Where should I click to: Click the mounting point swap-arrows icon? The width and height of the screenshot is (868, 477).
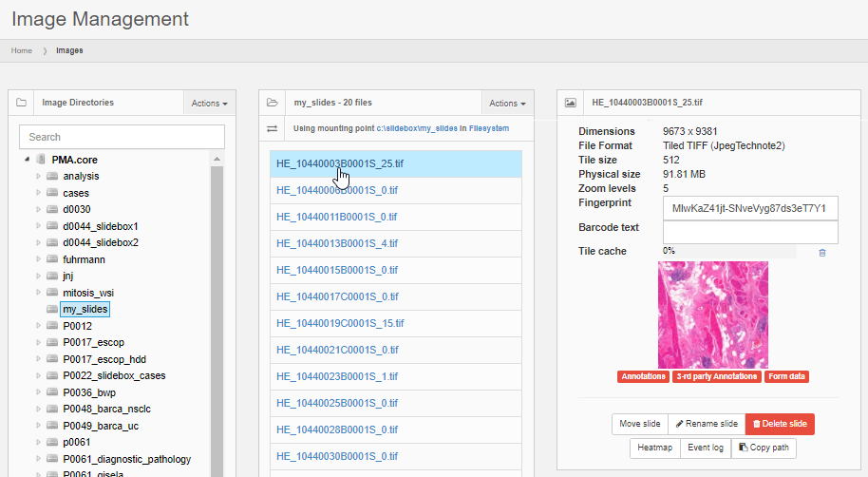pyautogui.click(x=272, y=128)
